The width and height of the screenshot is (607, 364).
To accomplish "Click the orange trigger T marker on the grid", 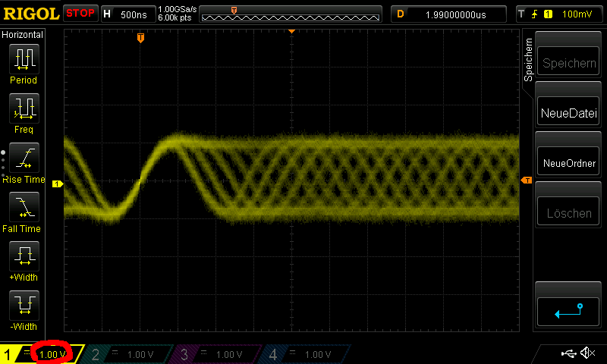I will (x=140, y=38).
